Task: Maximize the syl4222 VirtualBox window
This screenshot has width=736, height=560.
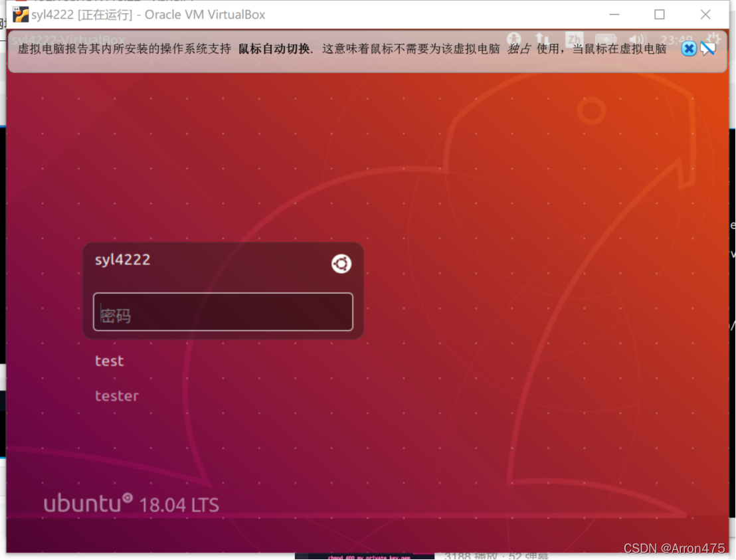Action: point(660,15)
